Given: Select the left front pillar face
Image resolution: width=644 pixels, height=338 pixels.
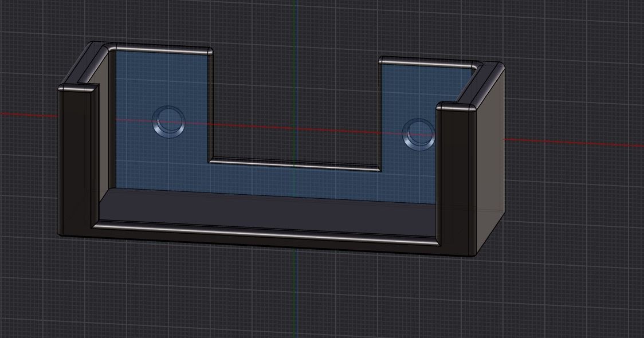Looking at the screenshot, I should pos(76,160).
